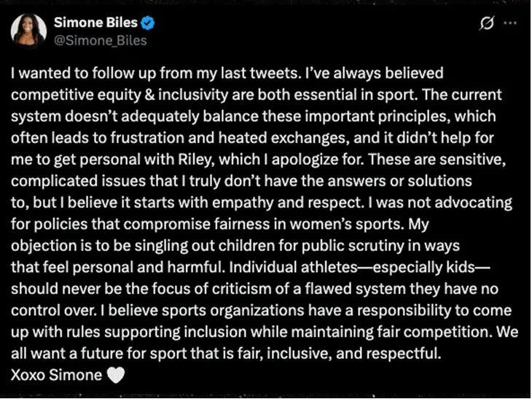The height and width of the screenshot is (399, 532).
Task: Open the three-dot more options menu
Action: pos(510,23)
